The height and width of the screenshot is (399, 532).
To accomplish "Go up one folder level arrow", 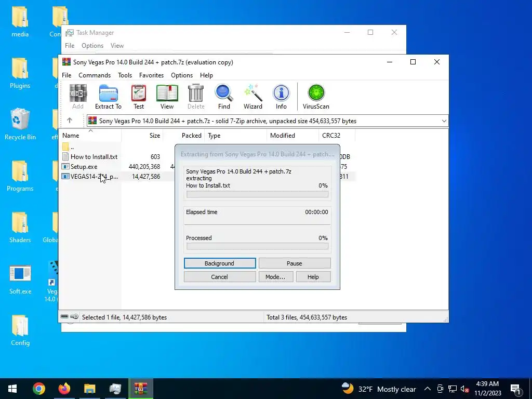I will (70, 121).
